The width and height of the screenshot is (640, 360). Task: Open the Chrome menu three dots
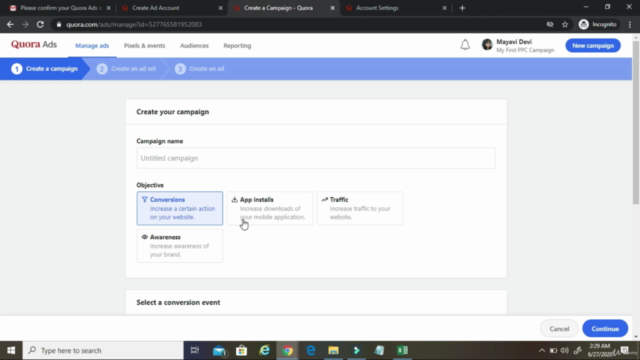630,24
